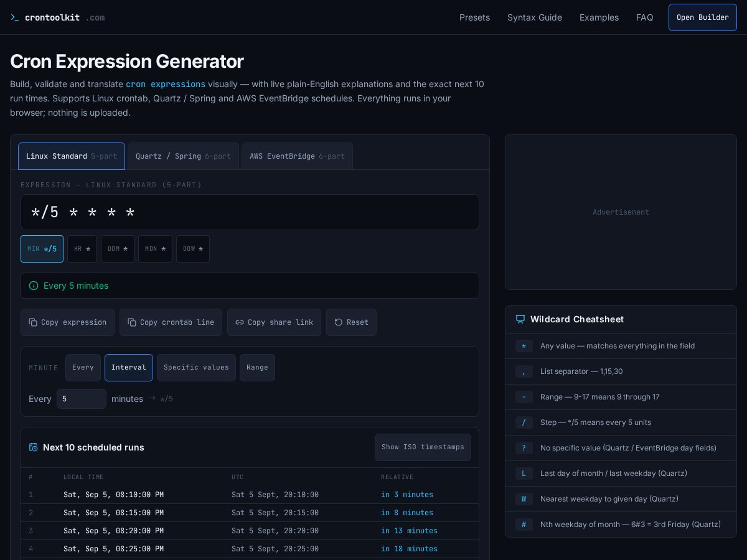Choose the Interval minute mode
747x560 pixels.
click(x=129, y=368)
